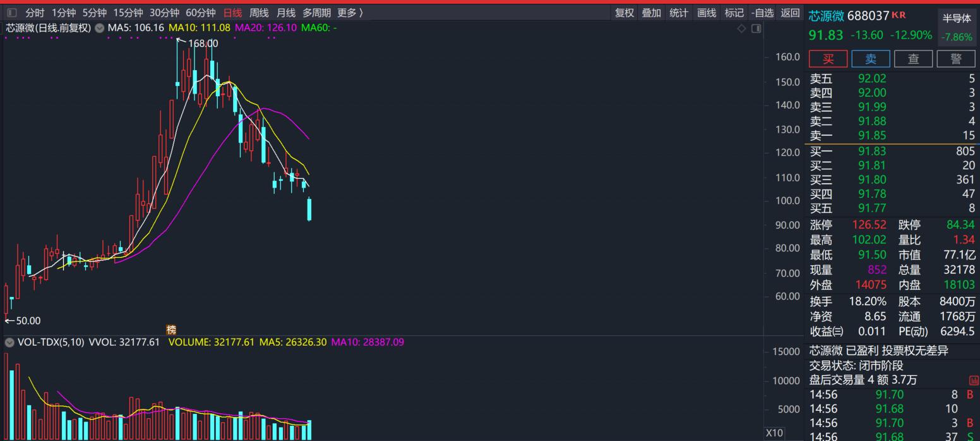Click the red 买 buy button
Image resolution: width=980 pixels, height=441 pixels.
tap(828, 59)
